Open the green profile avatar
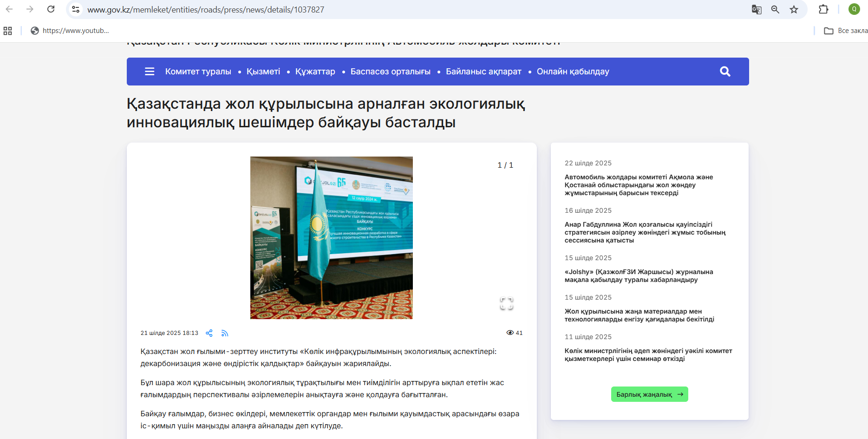 coord(854,9)
